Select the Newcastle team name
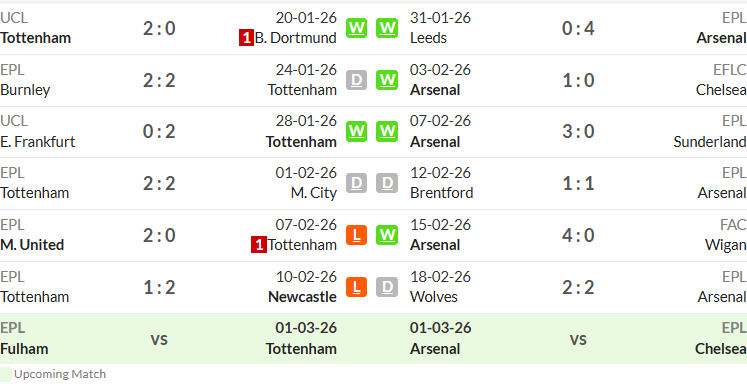Screen dimensions: 747x391 (303, 297)
